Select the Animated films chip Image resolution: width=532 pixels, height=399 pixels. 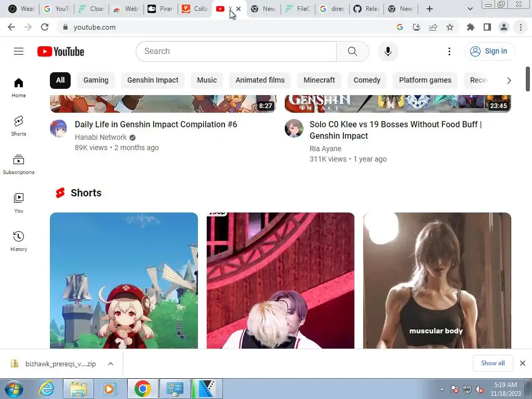[260, 81]
